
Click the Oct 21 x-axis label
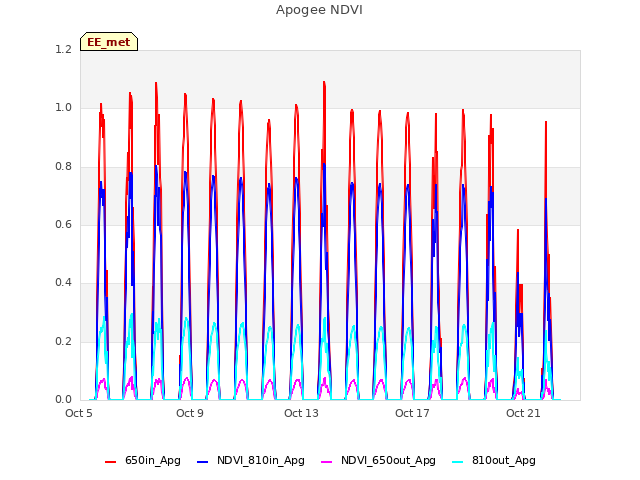coord(523,413)
